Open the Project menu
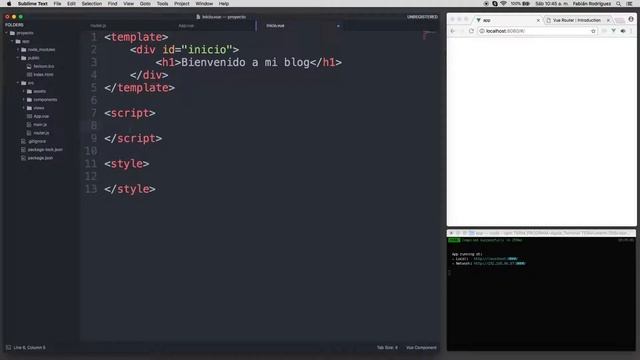 click(x=182, y=4)
